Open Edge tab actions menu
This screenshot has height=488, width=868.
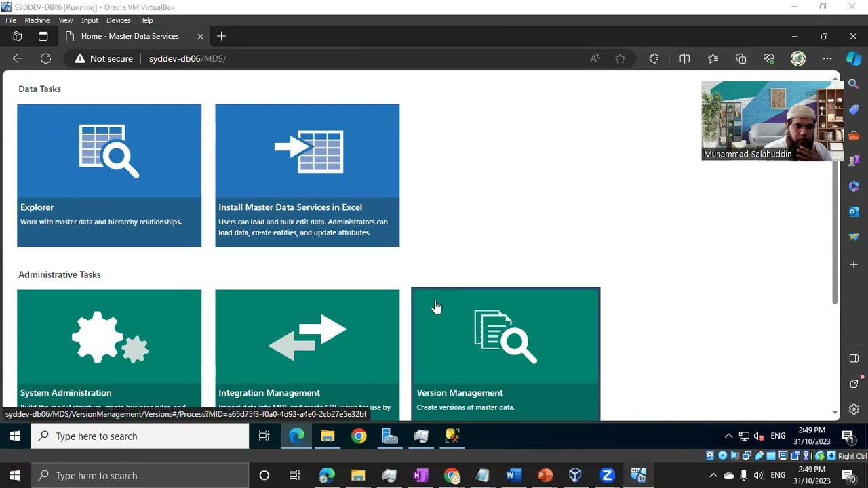coord(43,36)
